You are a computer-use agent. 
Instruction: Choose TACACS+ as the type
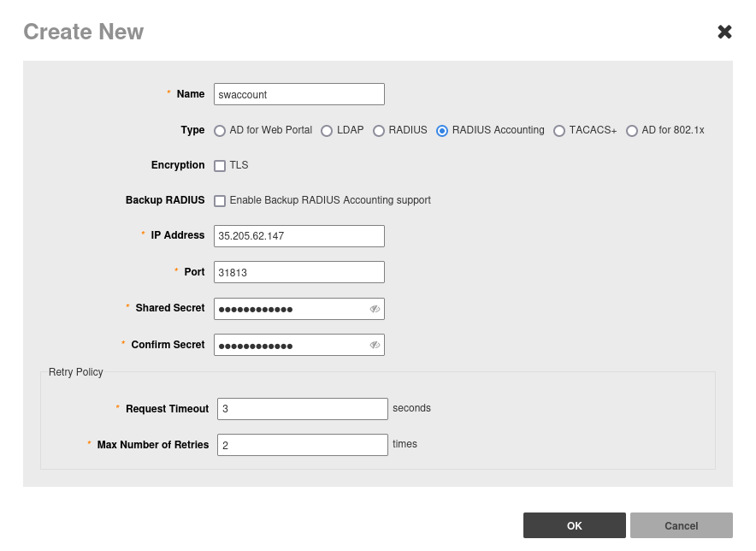559,131
